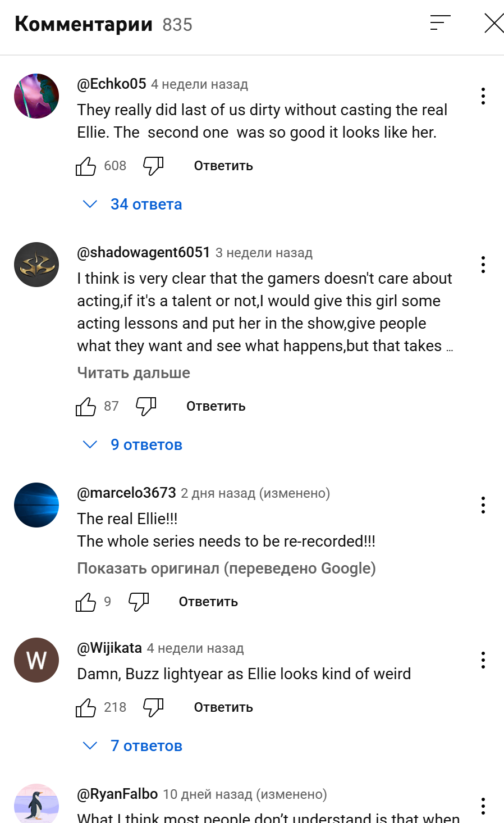
Task: Like @marcelo3673's comment with 9 likes
Action: 86,602
